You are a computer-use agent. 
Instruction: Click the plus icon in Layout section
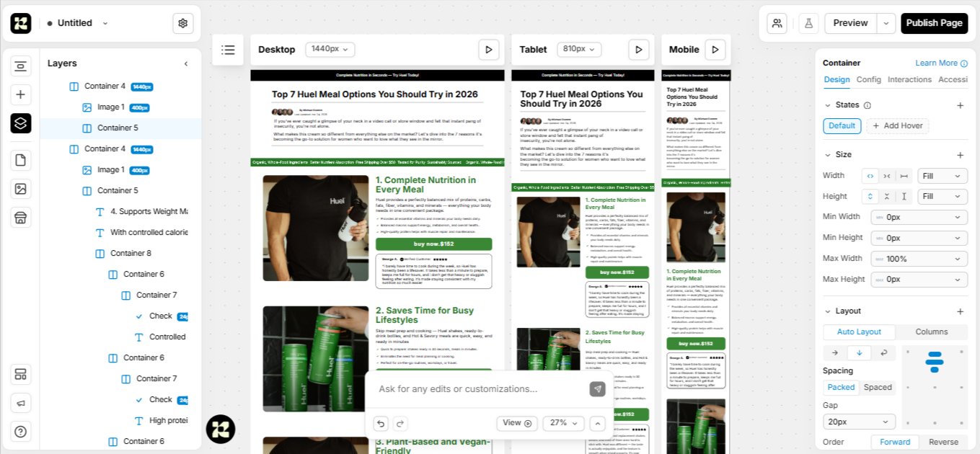(960, 311)
